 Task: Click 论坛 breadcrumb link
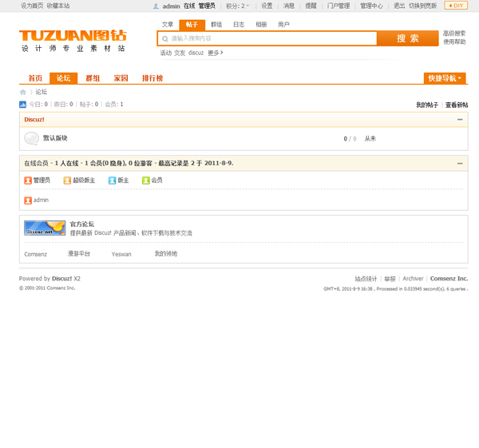(x=42, y=92)
